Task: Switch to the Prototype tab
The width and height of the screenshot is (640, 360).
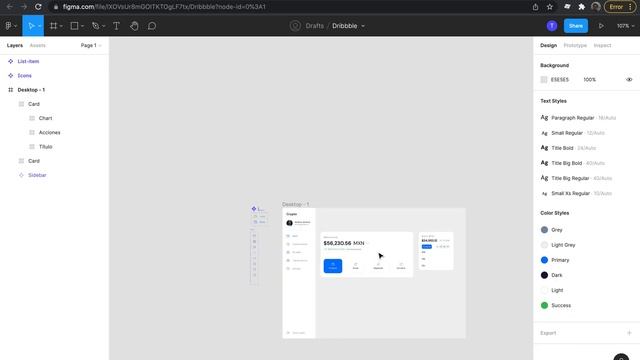Action: [x=575, y=45]
